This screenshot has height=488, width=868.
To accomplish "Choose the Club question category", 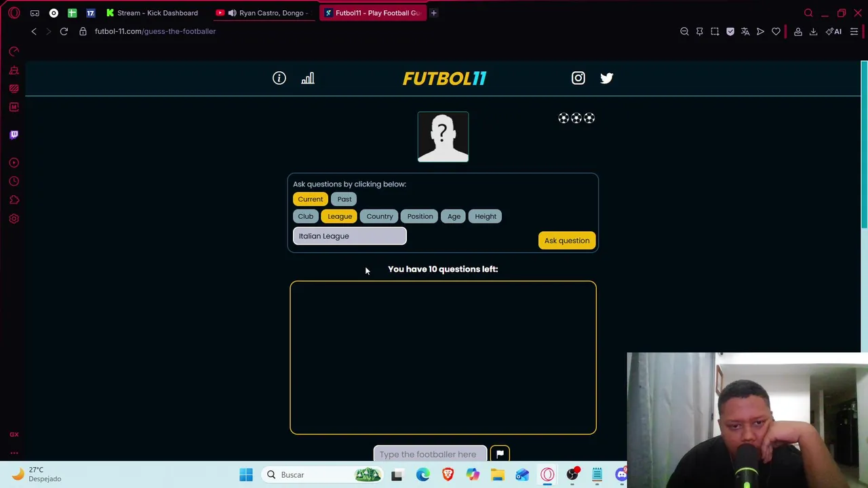I will click(x=306, y=216).
